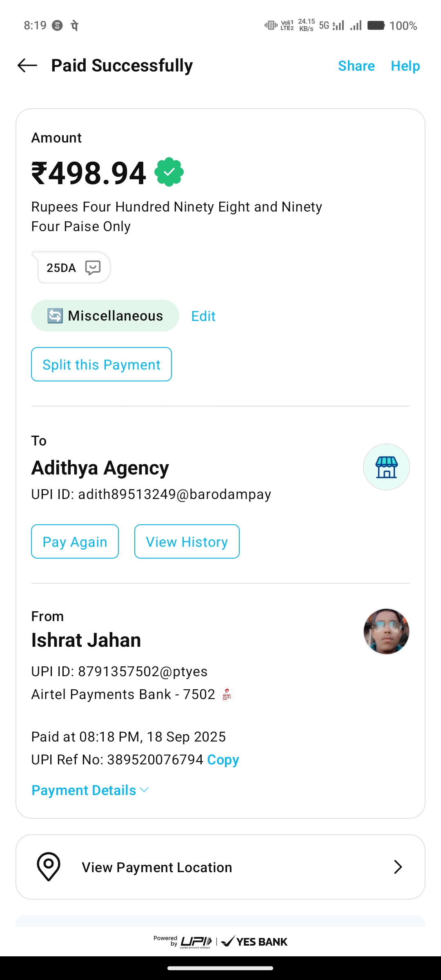Image resolution: width=441 pixels, height=980 pixels.
Task: Open the Share option in header
Action: click(356, 66)
